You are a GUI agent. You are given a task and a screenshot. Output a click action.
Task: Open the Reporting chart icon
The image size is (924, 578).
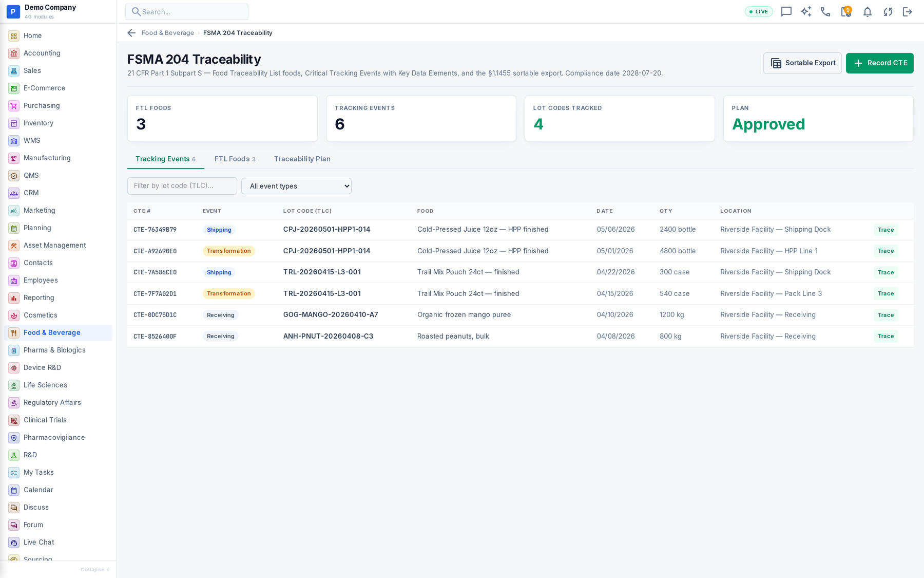pos(14,298)
